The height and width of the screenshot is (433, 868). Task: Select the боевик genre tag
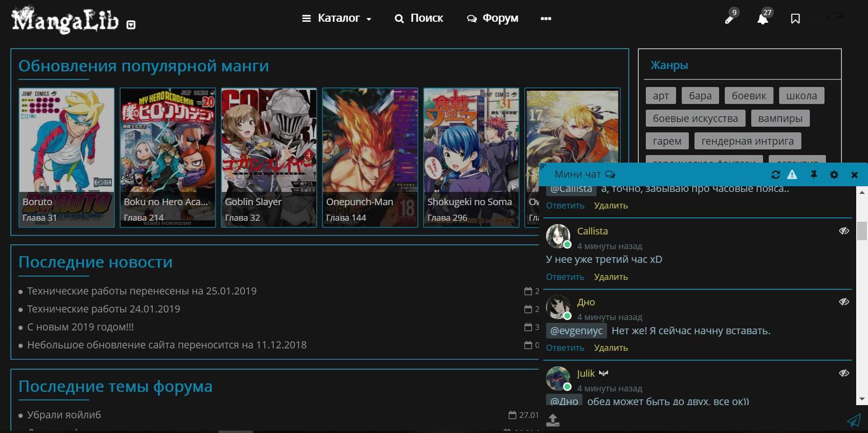pyautogui.click(x=749, y=95)
